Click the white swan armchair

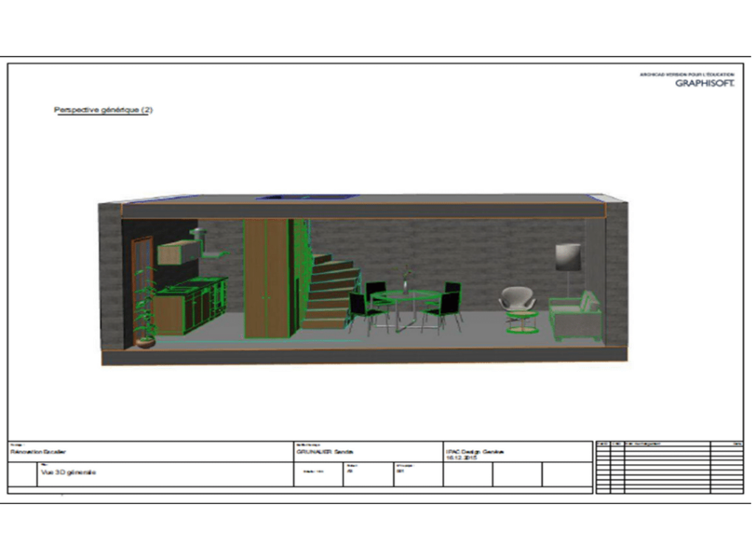click(x=517, y=299)
